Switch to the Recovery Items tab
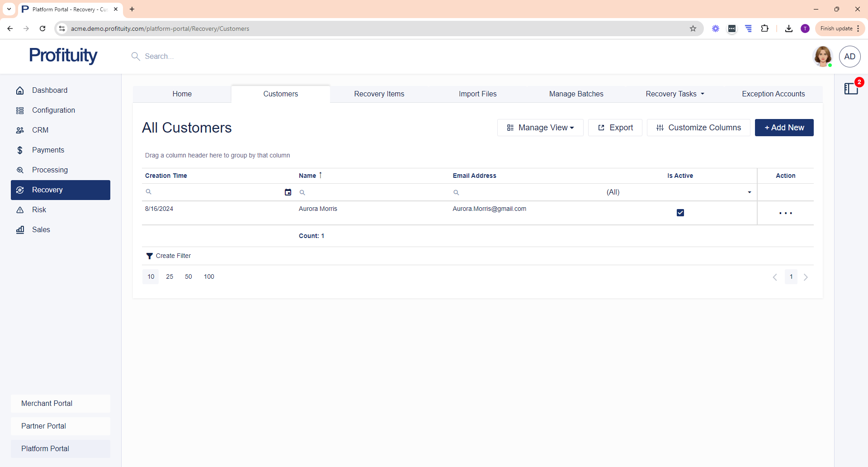The width and height of the screenshot is (868, 467). coord(379,94)
